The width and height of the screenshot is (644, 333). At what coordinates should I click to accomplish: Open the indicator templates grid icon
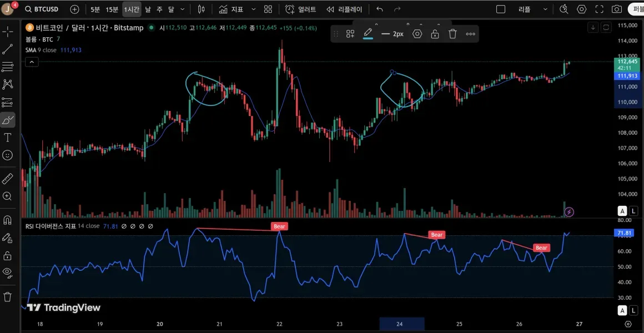coord(268,9)
